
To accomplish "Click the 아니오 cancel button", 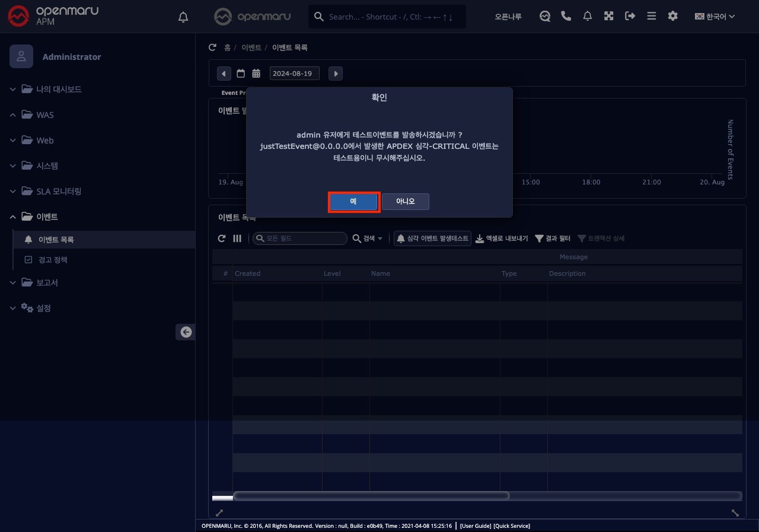I will tap(406, 202).
